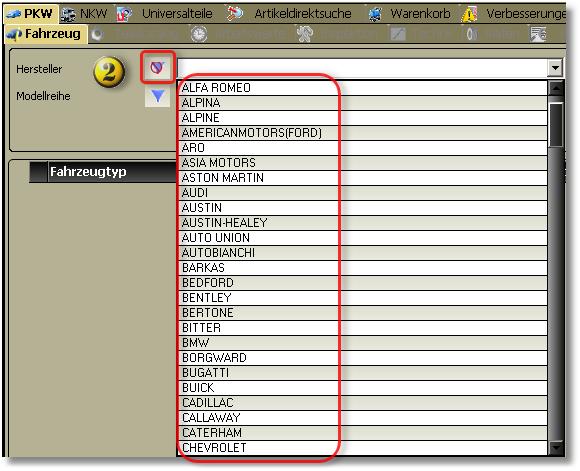Open the Verbesserungen tab
580x471 pixels.
pyautogui.click(x=514, y=14)
